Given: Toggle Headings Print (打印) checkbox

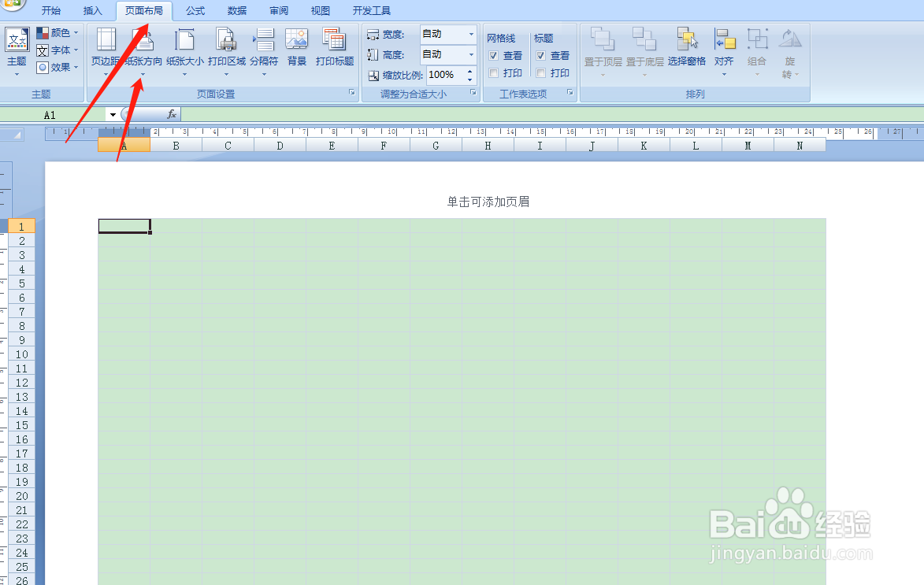Looking at the screenshot, I should pos(540,73).
